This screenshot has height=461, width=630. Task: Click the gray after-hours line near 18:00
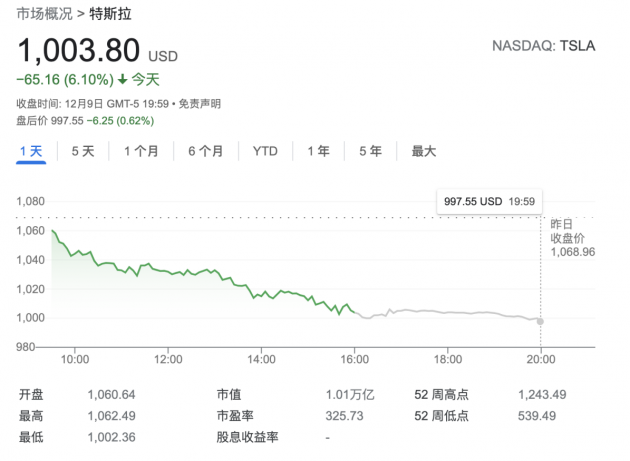coord(448,313)
